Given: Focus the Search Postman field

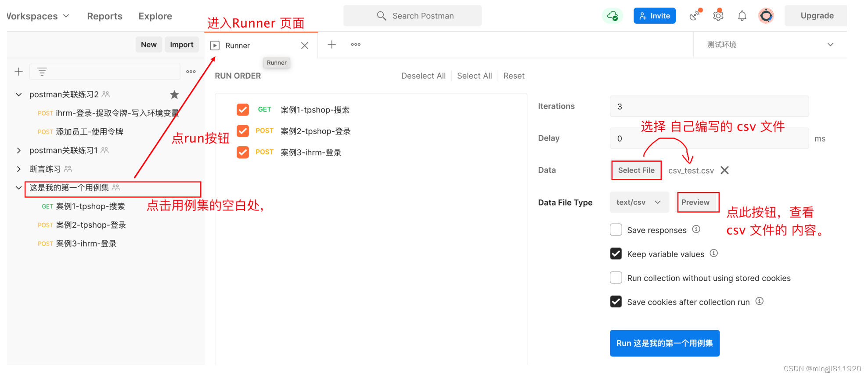Looking at the screenshot, I should point(412,16).
